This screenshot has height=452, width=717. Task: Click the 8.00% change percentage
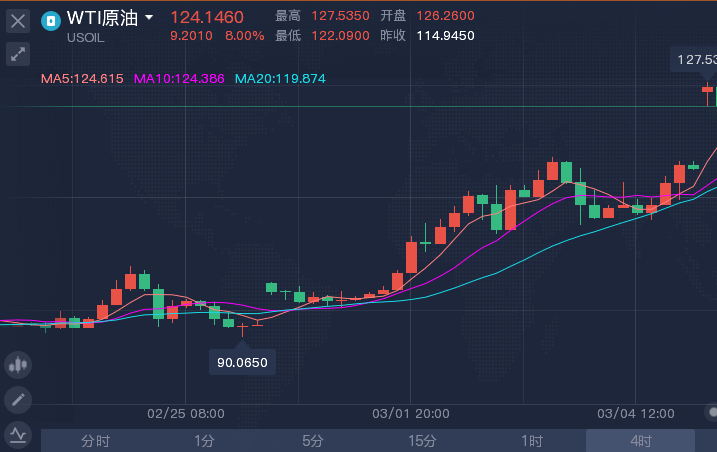point(245,36)
